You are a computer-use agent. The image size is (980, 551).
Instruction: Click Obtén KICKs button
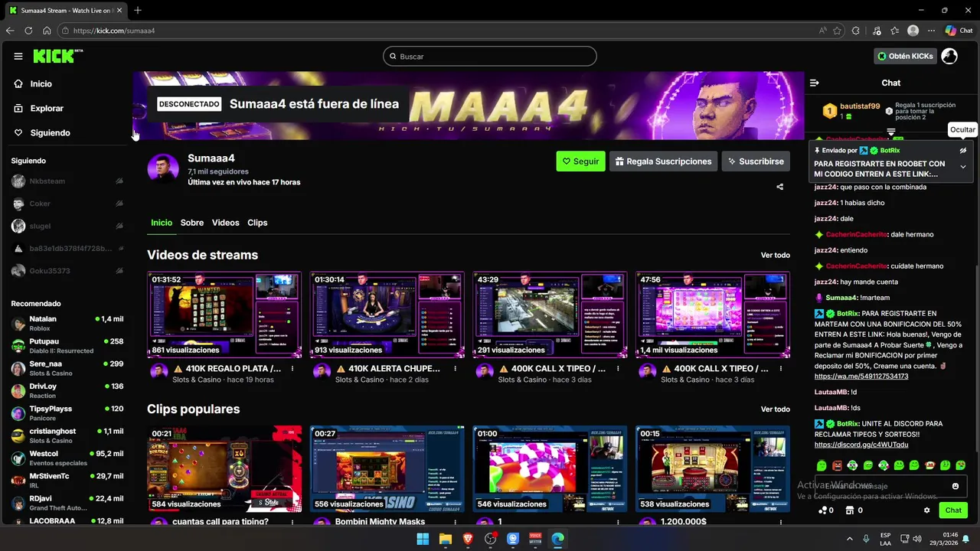905,56
